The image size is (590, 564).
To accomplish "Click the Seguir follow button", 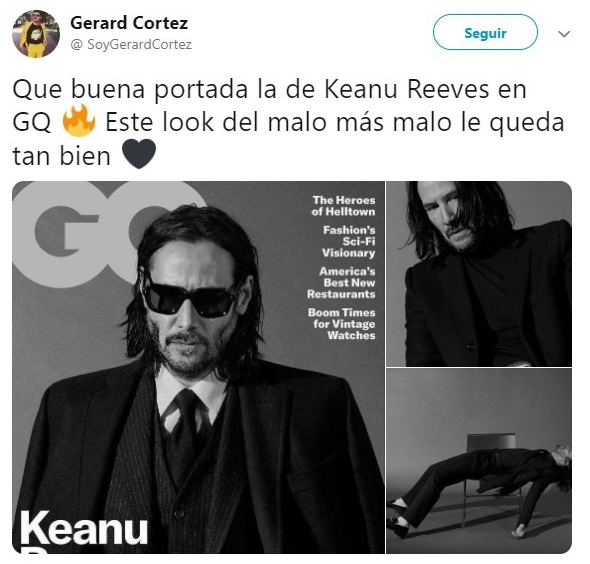I will tap(485, 32).
